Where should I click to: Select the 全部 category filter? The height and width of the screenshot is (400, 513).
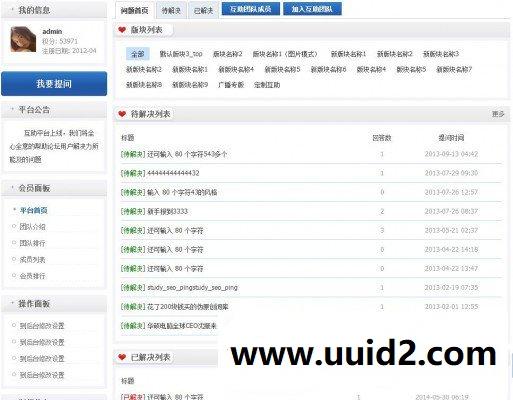pyautogui.click(x=137, y=54)
